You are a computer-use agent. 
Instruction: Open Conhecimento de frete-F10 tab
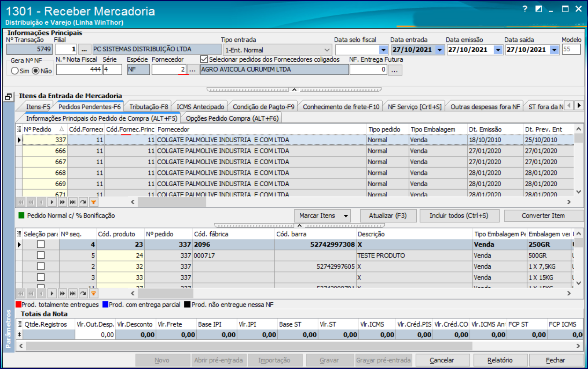pos(341,107)
